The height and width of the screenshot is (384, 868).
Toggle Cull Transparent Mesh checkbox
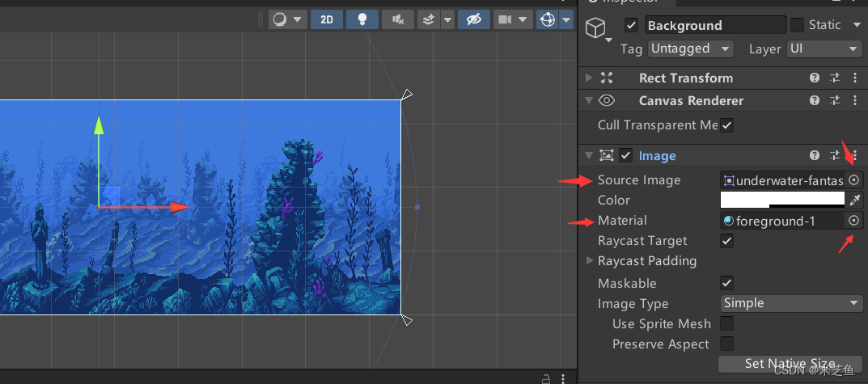(727, 125)
